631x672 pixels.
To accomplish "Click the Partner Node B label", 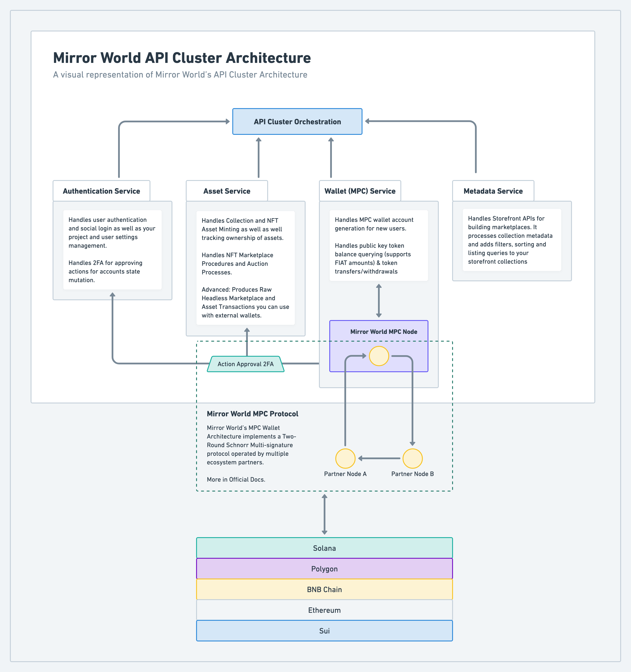I will (x=412, y=474).
